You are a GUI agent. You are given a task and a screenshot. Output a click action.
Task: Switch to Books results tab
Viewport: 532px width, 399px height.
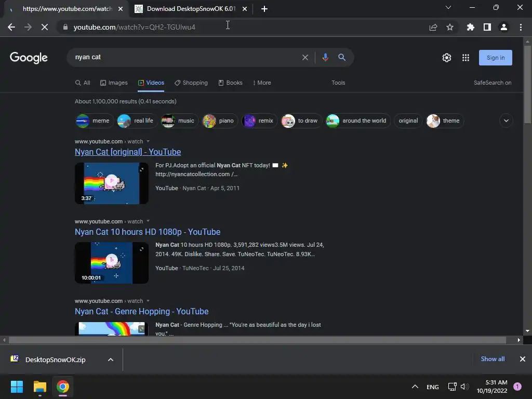230,83
